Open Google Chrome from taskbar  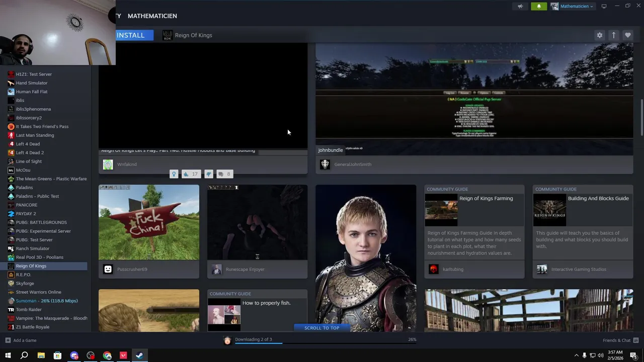point(107,355)
